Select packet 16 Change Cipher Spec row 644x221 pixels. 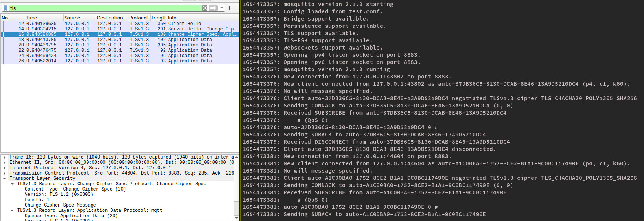point(120,34)
